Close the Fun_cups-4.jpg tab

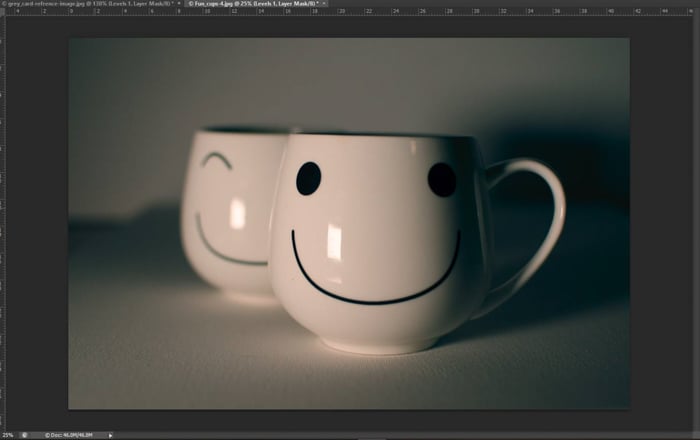324,4
